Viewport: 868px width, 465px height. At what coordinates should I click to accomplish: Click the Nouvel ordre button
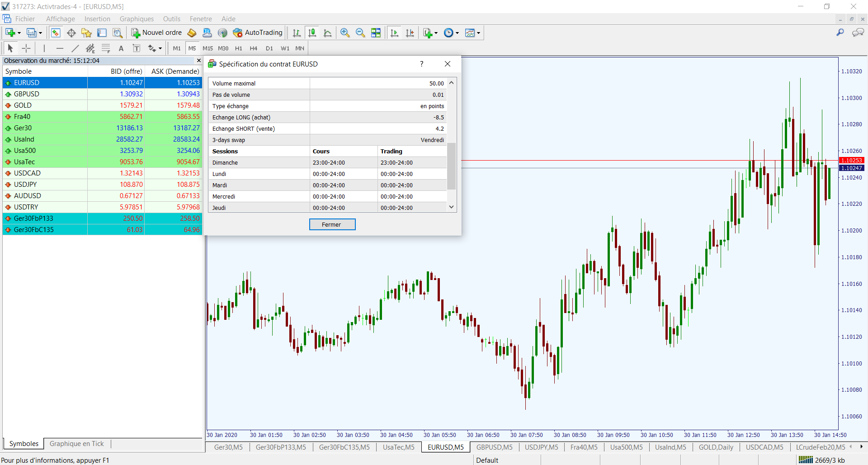click(x=156, y=33)
